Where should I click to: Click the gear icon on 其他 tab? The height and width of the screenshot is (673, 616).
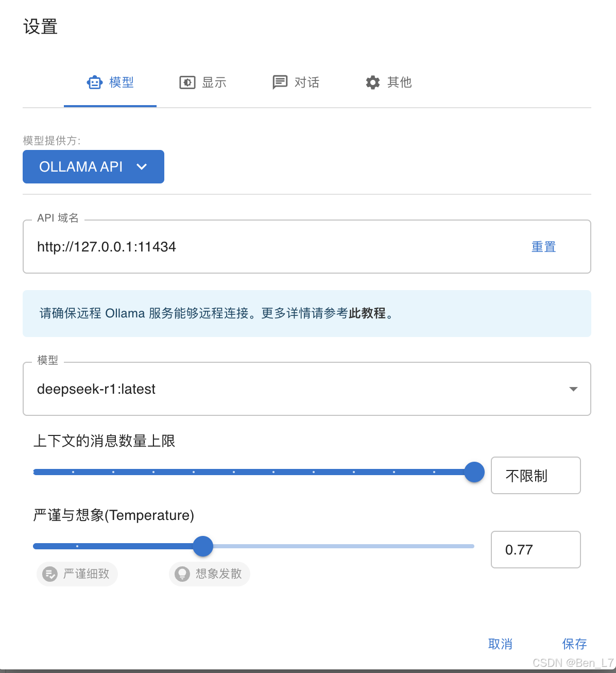point(373,82)
